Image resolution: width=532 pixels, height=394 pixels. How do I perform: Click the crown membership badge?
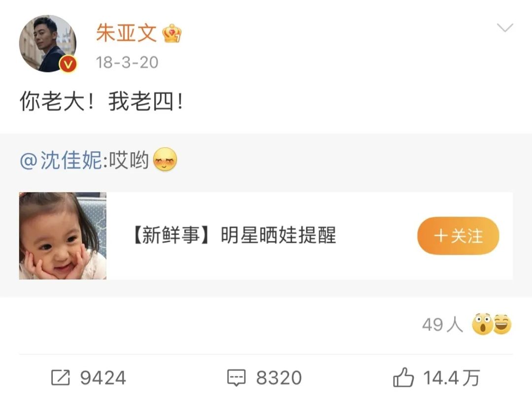point(172,33)
